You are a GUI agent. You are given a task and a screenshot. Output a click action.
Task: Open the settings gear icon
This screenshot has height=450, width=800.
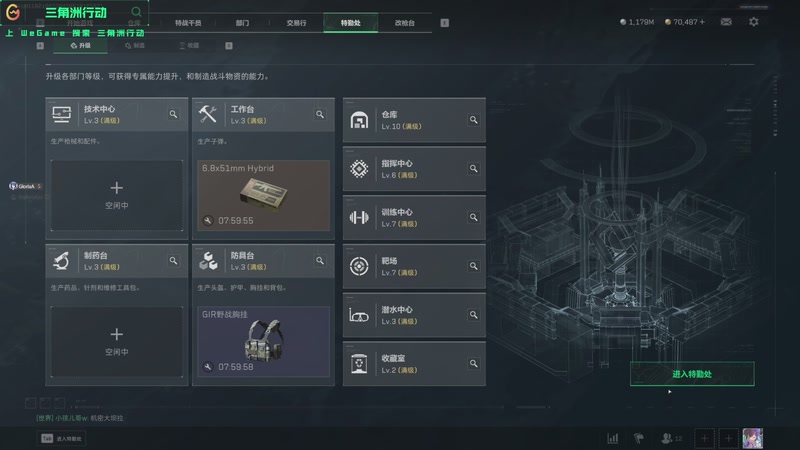tap(754, 22)
